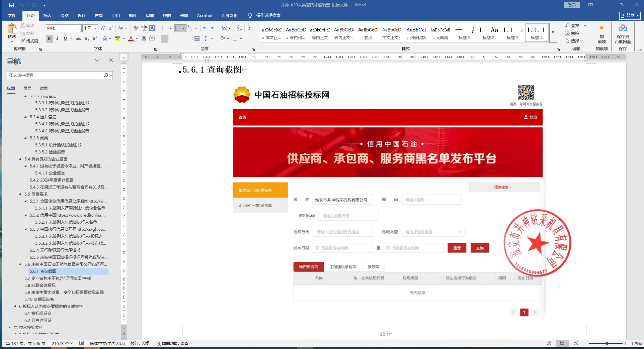Apply the yellow text highlight color
644x349 pixels.
click(117, 38)
